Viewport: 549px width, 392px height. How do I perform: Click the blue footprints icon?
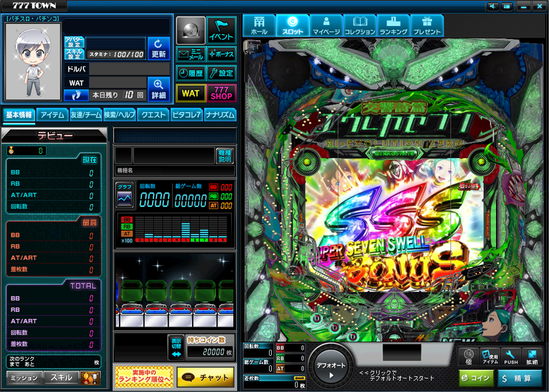coord(76,95)
